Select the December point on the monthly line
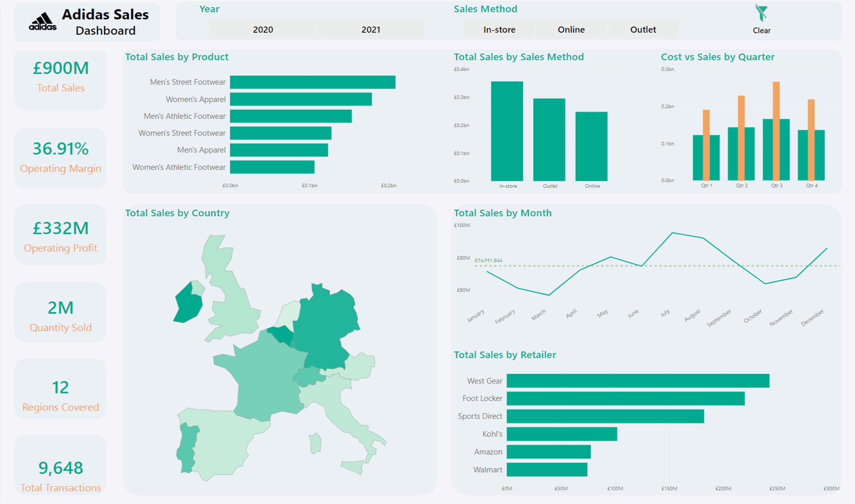 (x=827, y=248)
